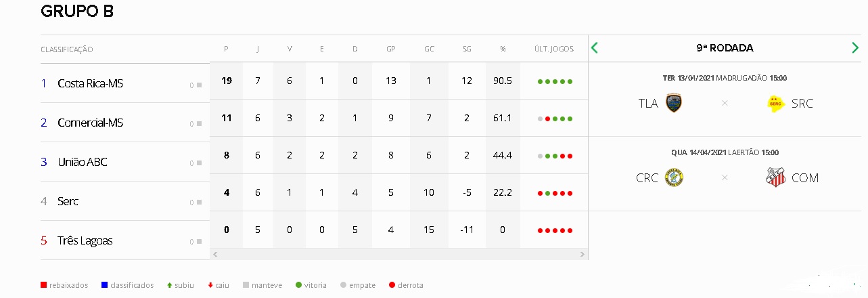Click the TLA team crest

(673, 103)
